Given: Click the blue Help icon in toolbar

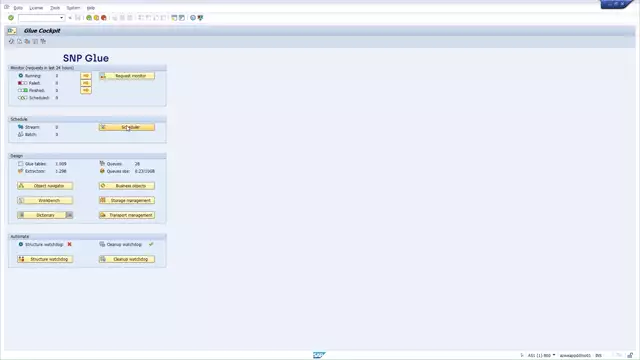Looking at the screenshot, I should tap(193, 18).
